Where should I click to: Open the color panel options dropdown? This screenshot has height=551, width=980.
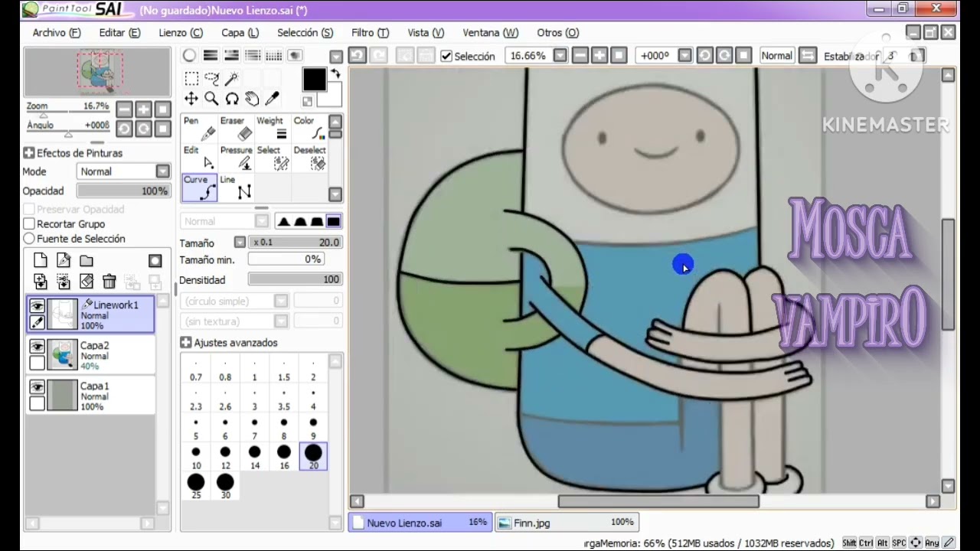(x=336, y=57)
